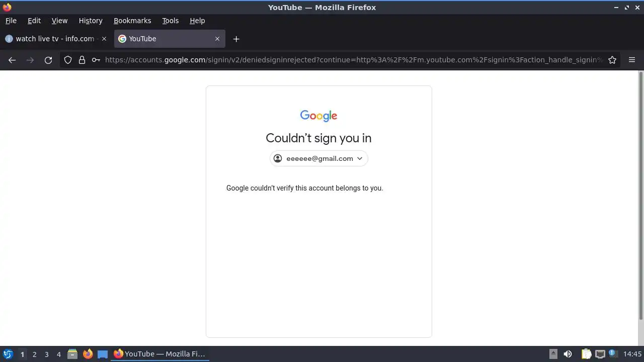Click the Google logo
This screenshot has width=644, height=362.
tap(318, 116)
